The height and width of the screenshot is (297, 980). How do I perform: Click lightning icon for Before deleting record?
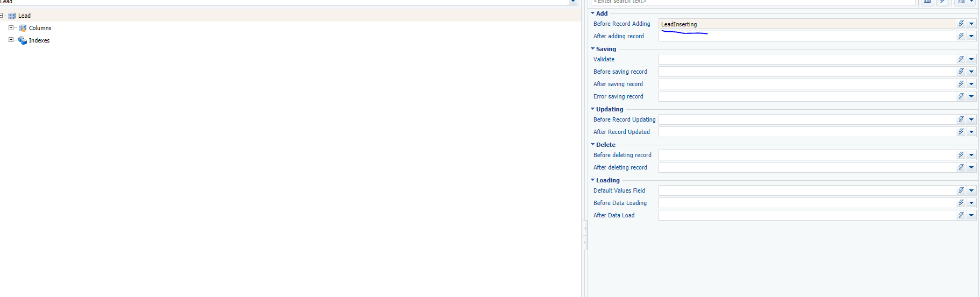coord(961,155)
